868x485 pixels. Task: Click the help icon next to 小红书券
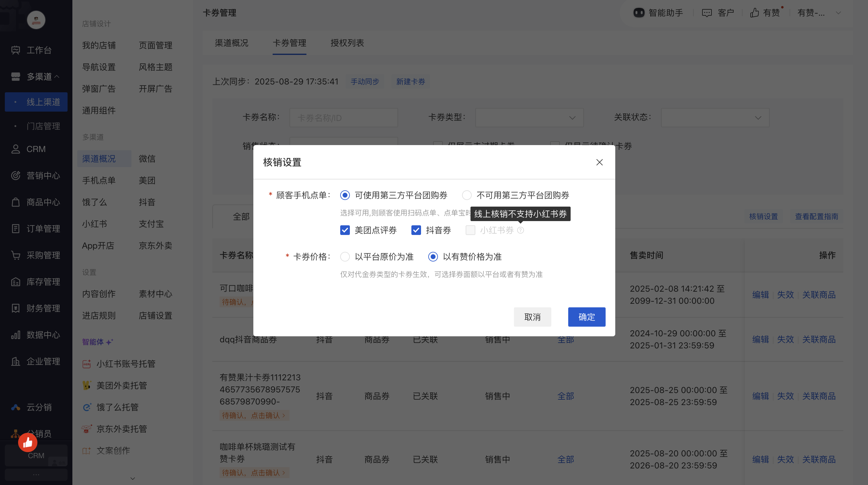[x=521, y=230]
